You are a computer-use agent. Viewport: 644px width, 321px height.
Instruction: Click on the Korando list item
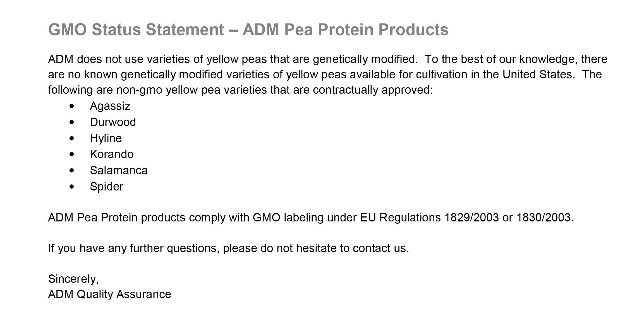[x=112, y=154]
